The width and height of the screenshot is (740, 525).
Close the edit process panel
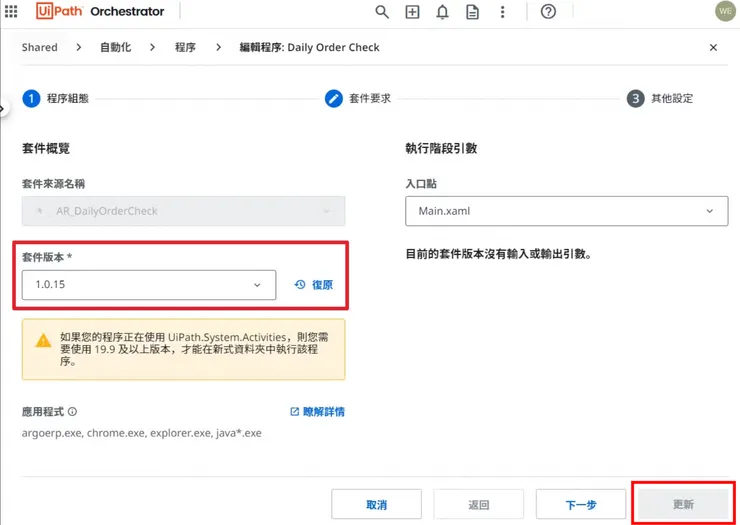coord(713,47)
